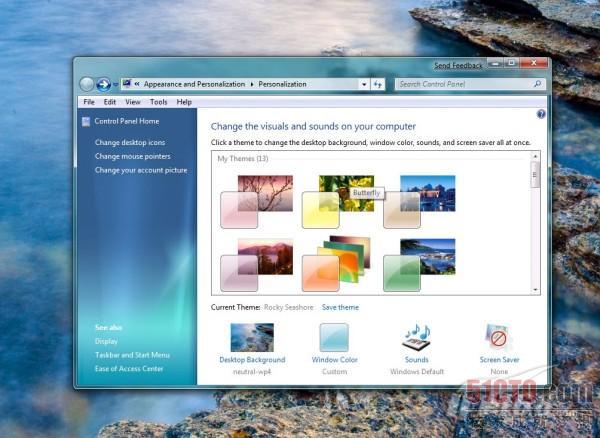Expand the arrow after Appearance and Personalization
The image size is (600, 438).
[x=252, y=84]
